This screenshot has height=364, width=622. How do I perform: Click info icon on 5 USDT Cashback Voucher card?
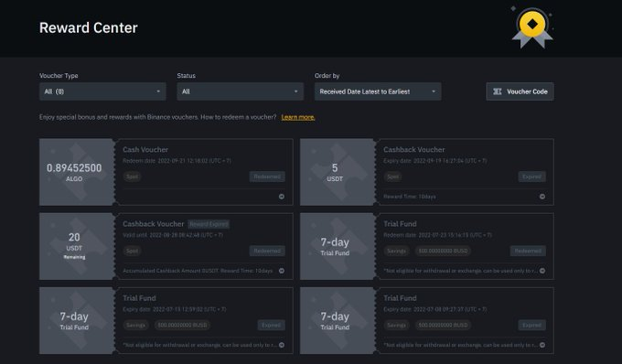(x=542, y=197)
